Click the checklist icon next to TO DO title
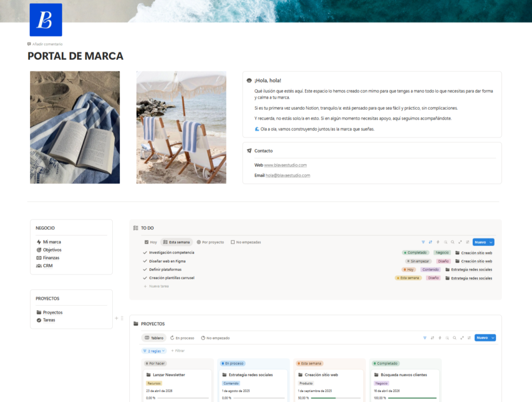 (x=136, y=228)
